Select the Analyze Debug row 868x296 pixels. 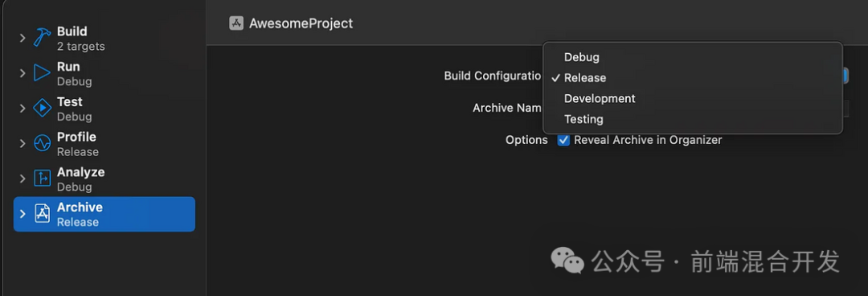tap(104, 179)
